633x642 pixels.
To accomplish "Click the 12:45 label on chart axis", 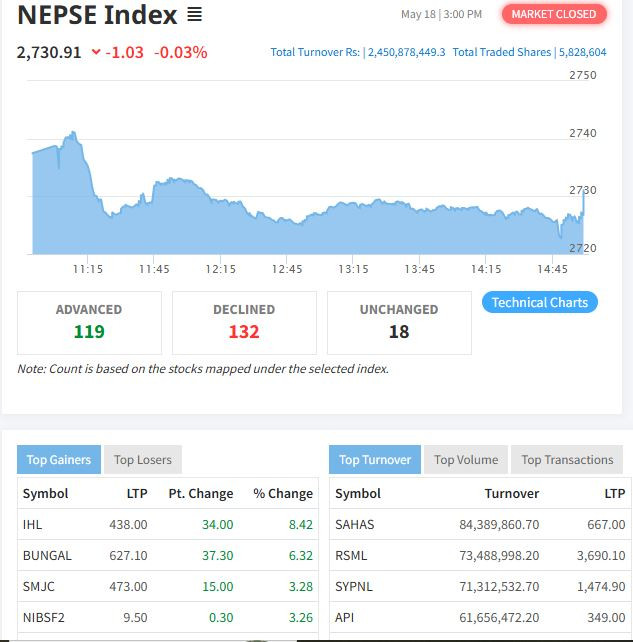I will click(x=287, y=269).
